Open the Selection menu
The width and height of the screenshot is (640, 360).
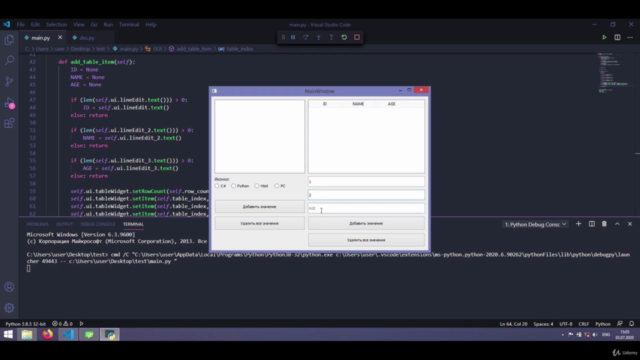56,24
